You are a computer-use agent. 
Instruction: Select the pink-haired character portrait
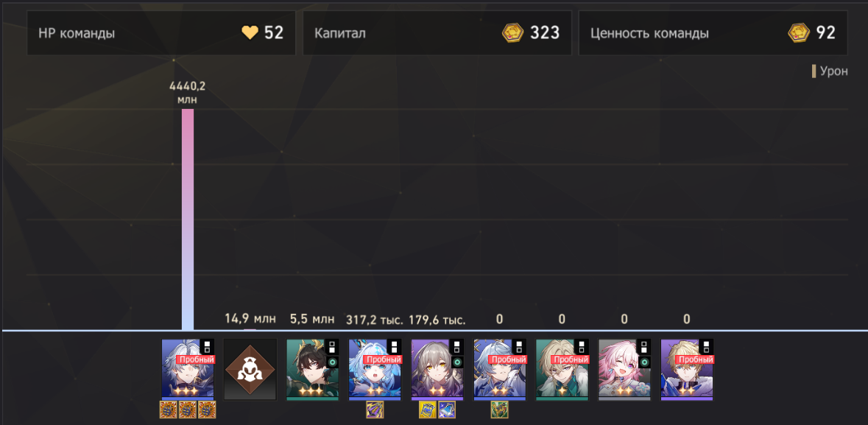coord(624,370)
